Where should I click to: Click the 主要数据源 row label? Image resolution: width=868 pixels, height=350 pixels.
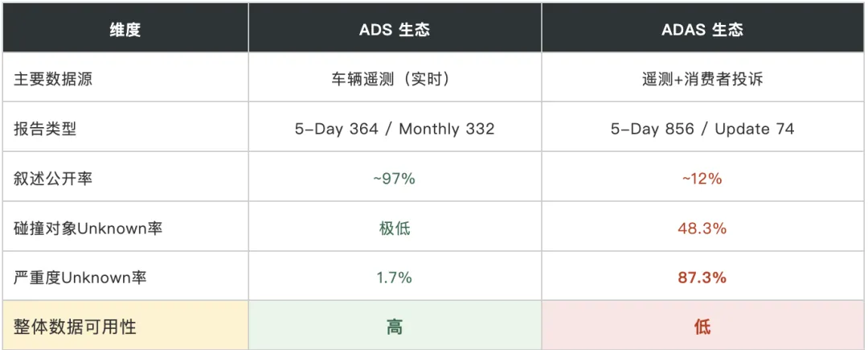pos(53,79)
